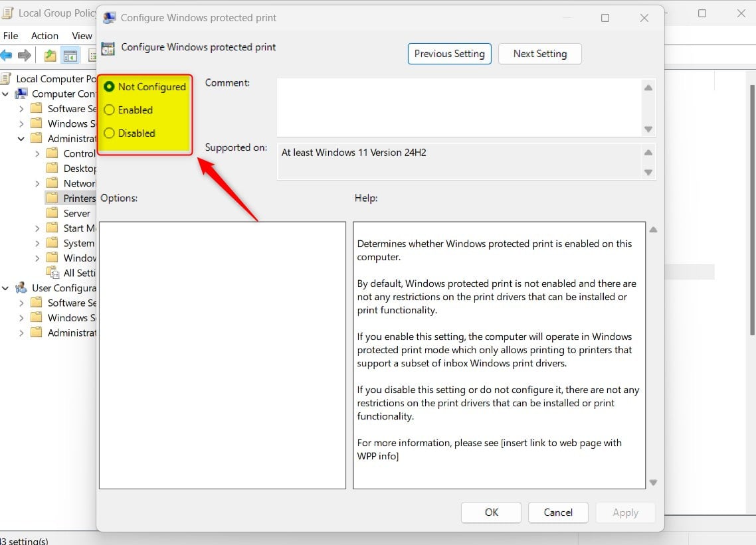Click the Back arrow in toolbar
Screen dimensions: 756x545
pyautogui.click(x=7, y=56)
